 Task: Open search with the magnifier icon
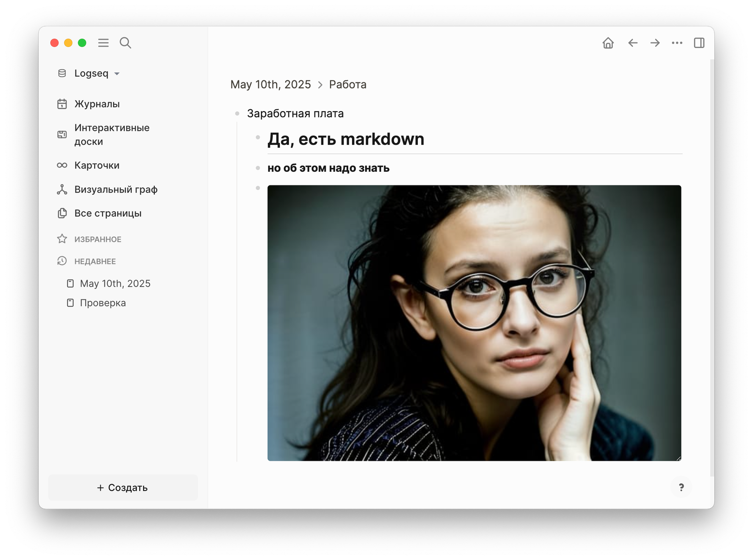point(125,43)
